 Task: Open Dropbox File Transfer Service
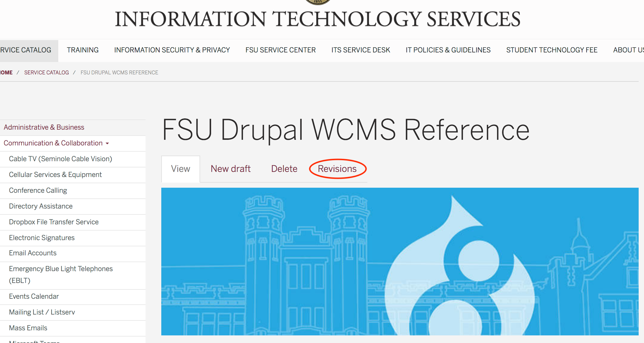coord(54,222)
